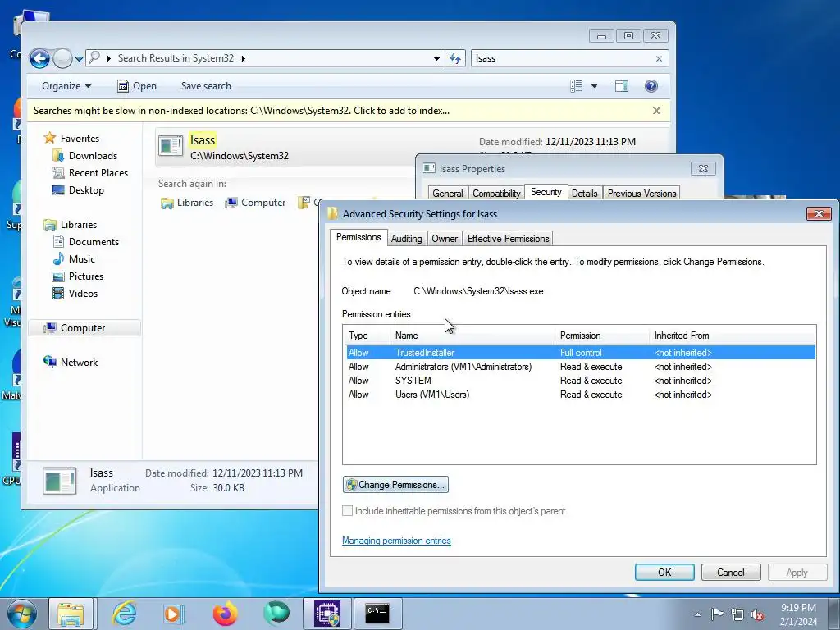Open Managing permission entries link
The image size is (840, 630).
(x=396, y=541)
